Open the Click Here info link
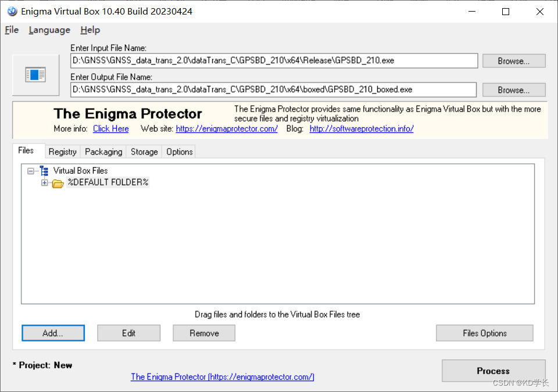Viewport: 558px width, 392px height. (x=110, y=128)
